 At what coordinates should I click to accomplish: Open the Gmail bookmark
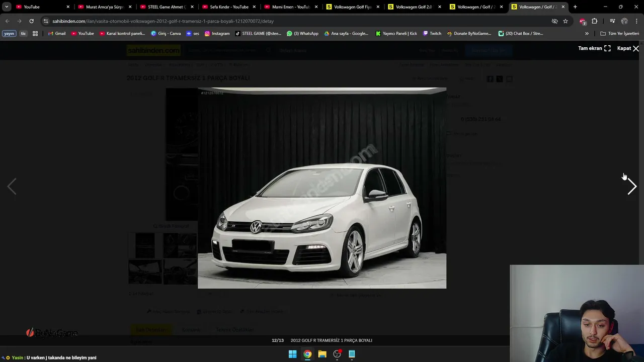tap(56, 34)
